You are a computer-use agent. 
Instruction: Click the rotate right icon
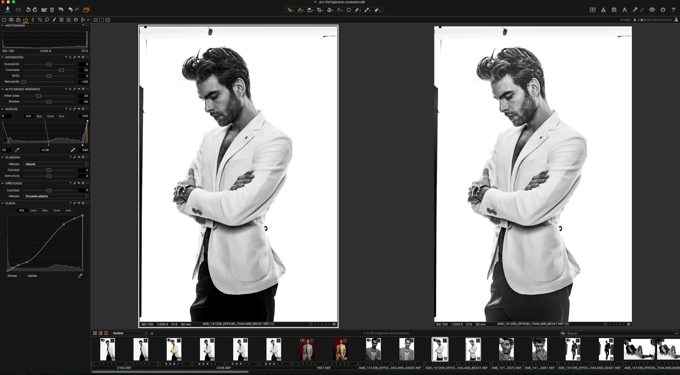(x=35, y=10)
